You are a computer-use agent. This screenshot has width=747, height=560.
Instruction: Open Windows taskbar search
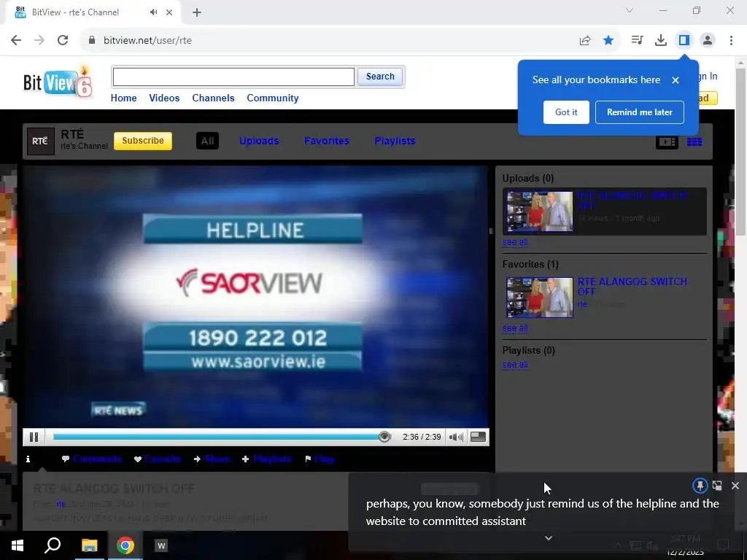pyautogui.click(x=53, y=545)
